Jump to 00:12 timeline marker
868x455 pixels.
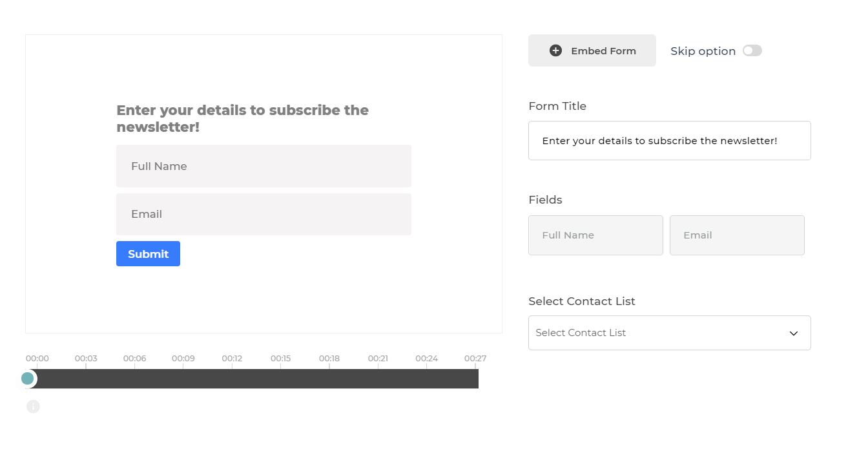pyautogui.click(x=232, y=359)
